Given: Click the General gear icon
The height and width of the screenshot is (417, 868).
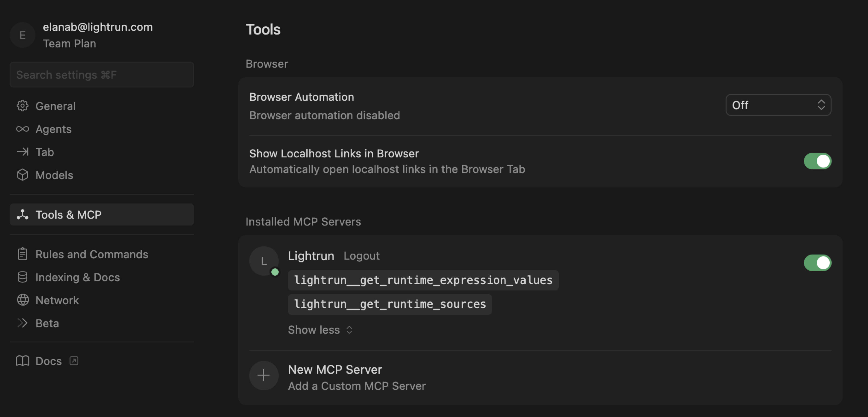Looking at the screenshot, I should click(x=22, y=106).
